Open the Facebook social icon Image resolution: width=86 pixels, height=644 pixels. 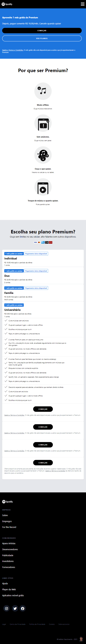click(x=23, y=608)
